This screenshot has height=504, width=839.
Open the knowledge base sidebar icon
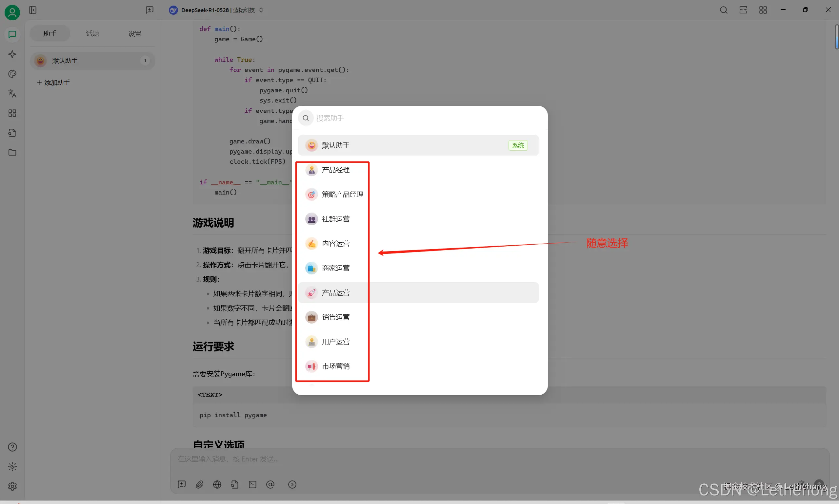click(12, 133)
